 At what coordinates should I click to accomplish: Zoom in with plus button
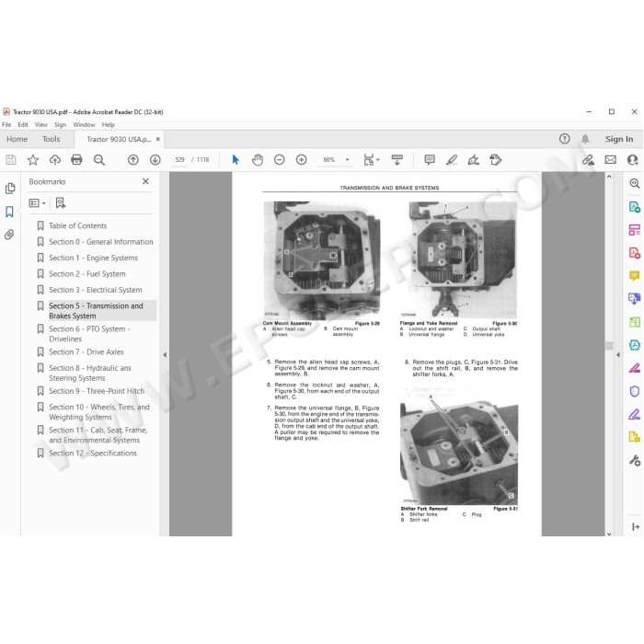(x=302, y=160)
